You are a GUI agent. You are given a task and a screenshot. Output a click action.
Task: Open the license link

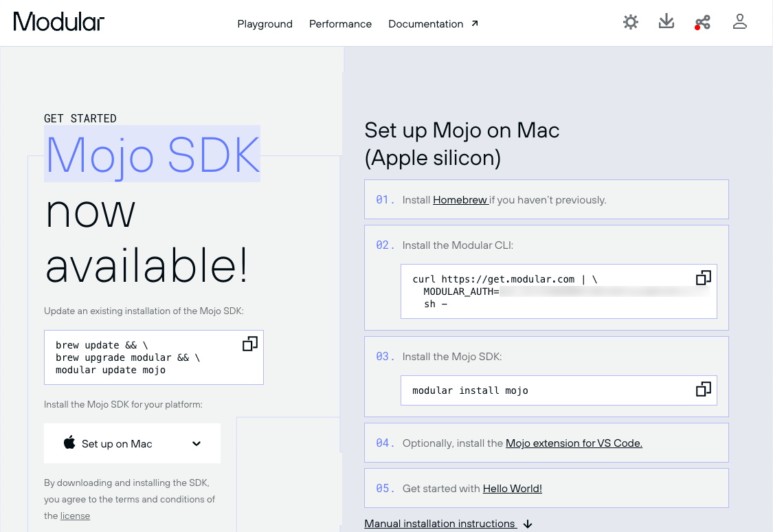(75, 516)
